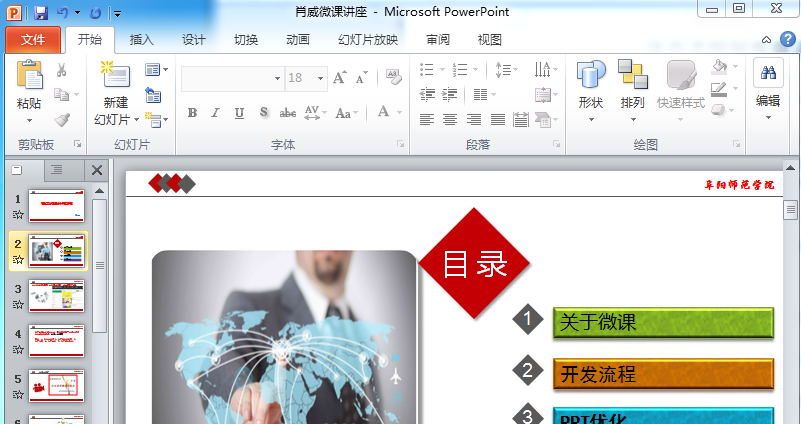
Task: Open the 文件 menu
Action: tap(33, 40)
